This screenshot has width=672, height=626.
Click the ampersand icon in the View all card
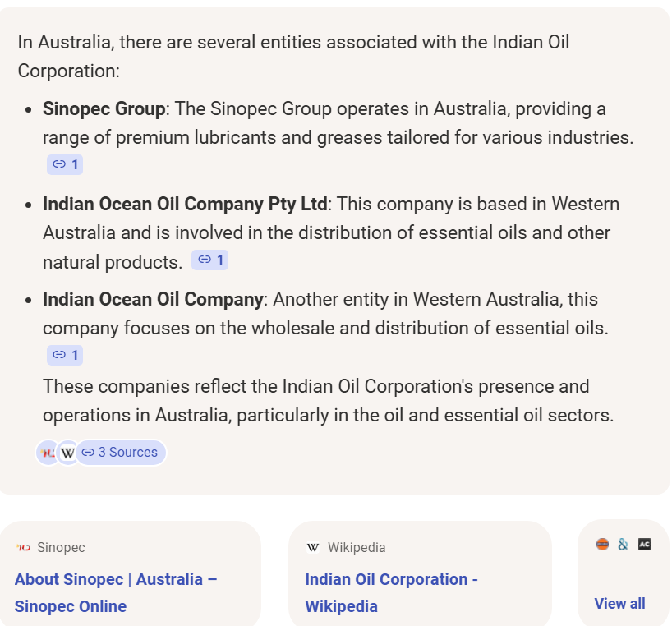[x=624, y=544]
